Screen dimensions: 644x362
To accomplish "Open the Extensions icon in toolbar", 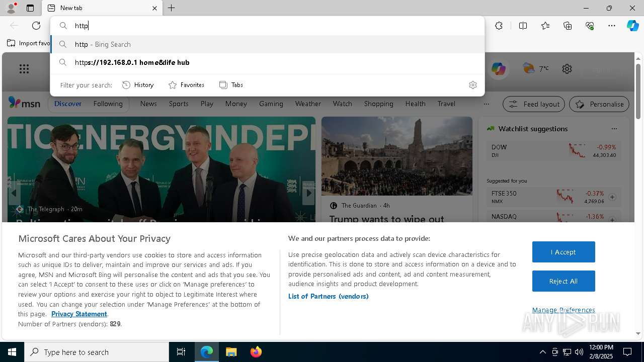I will click(499, 26).
